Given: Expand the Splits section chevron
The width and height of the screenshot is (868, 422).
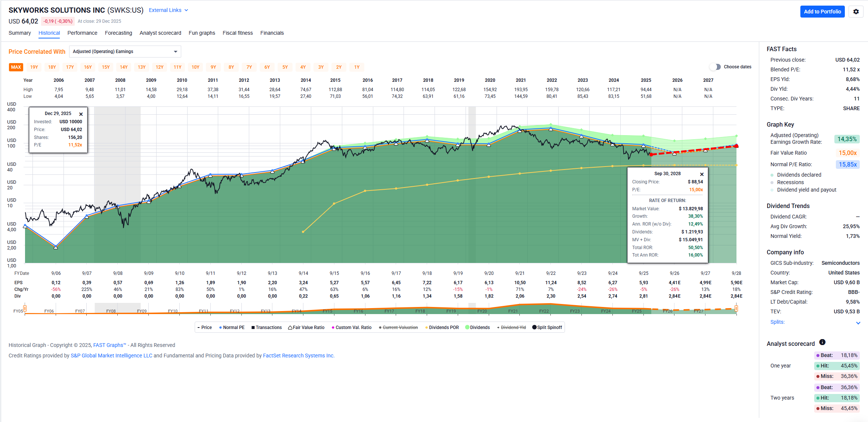Looking at the screenshot, I should (858, 323).
